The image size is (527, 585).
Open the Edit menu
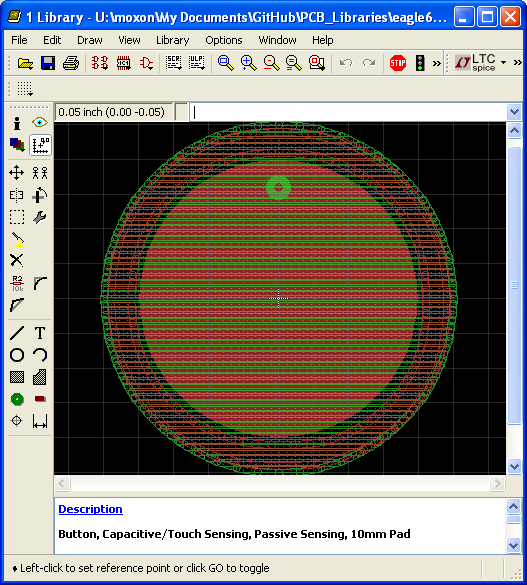click(52, 40)
